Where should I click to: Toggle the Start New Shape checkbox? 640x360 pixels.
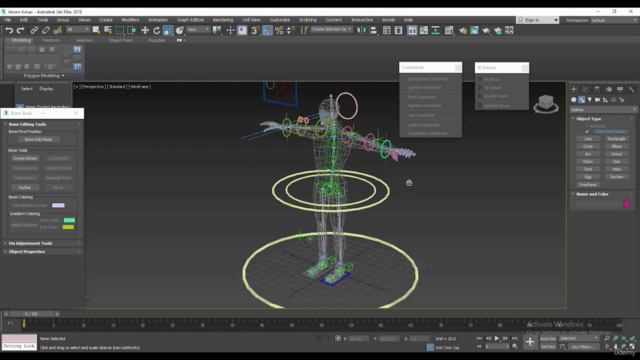(587, 131)
